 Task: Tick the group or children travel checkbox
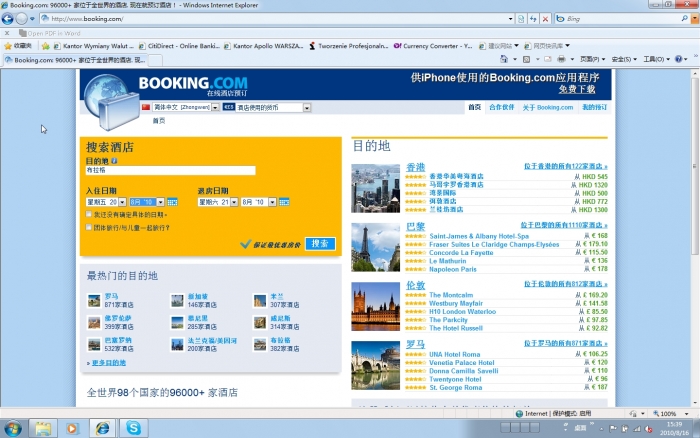tap(89, 227)
